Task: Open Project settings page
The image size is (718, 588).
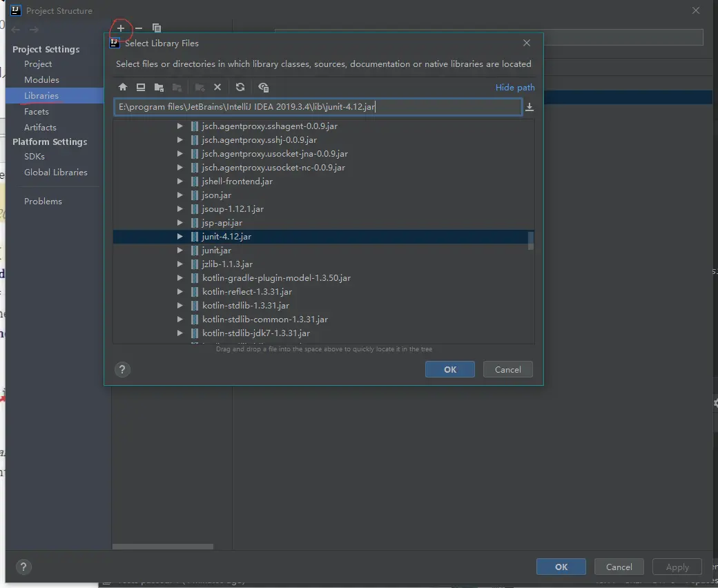Action: click(38, 64)
